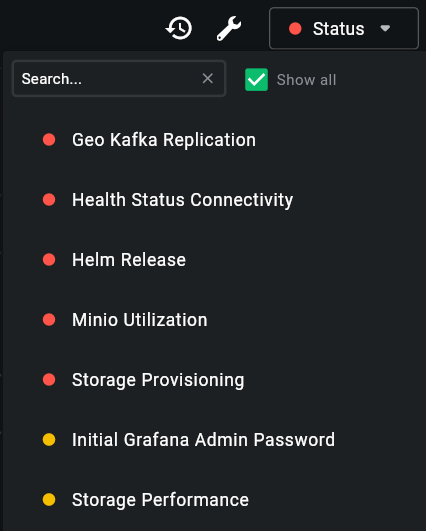Click the red dot in Status button
The image size is (426, 531).
pos(295,28)
